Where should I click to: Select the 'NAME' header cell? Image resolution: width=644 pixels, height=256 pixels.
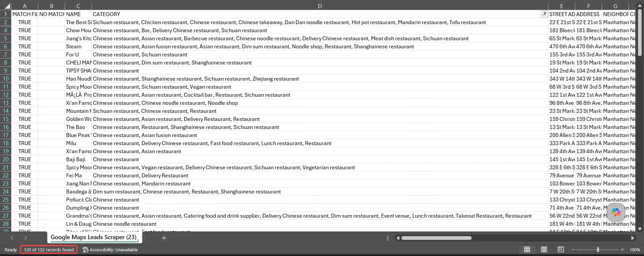[x=78, y=14]
